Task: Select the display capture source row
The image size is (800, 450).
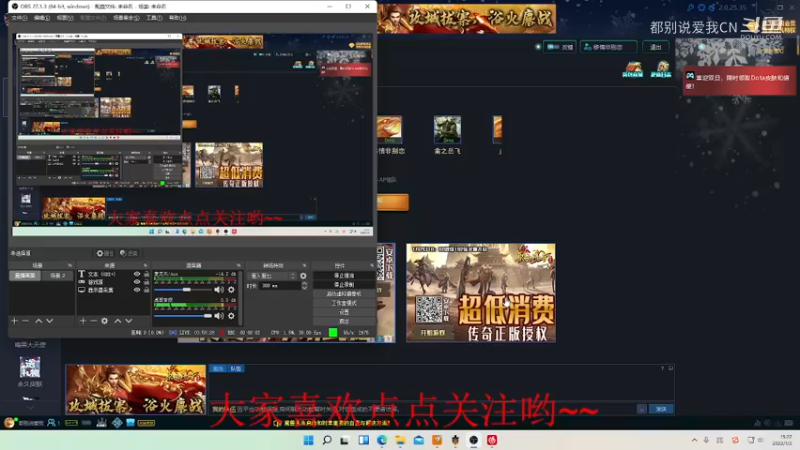Action: (x=113, y=290)
